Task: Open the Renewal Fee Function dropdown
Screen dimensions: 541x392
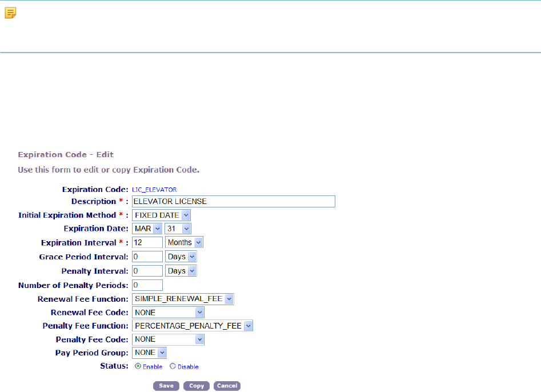Action: (x=183, y=299)
